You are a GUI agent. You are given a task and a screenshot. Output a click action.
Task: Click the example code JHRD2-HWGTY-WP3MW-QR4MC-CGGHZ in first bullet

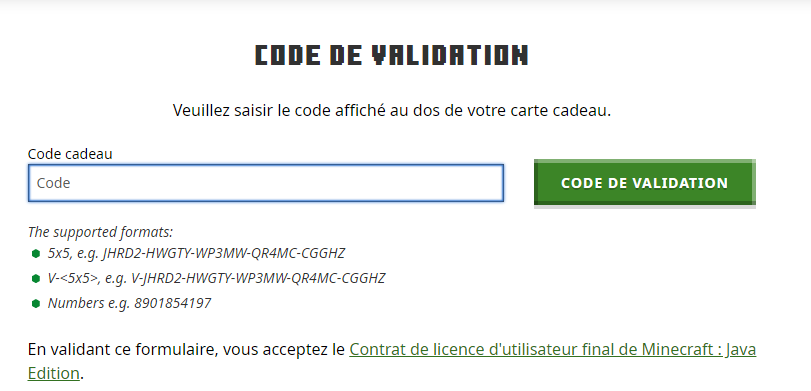224,253
